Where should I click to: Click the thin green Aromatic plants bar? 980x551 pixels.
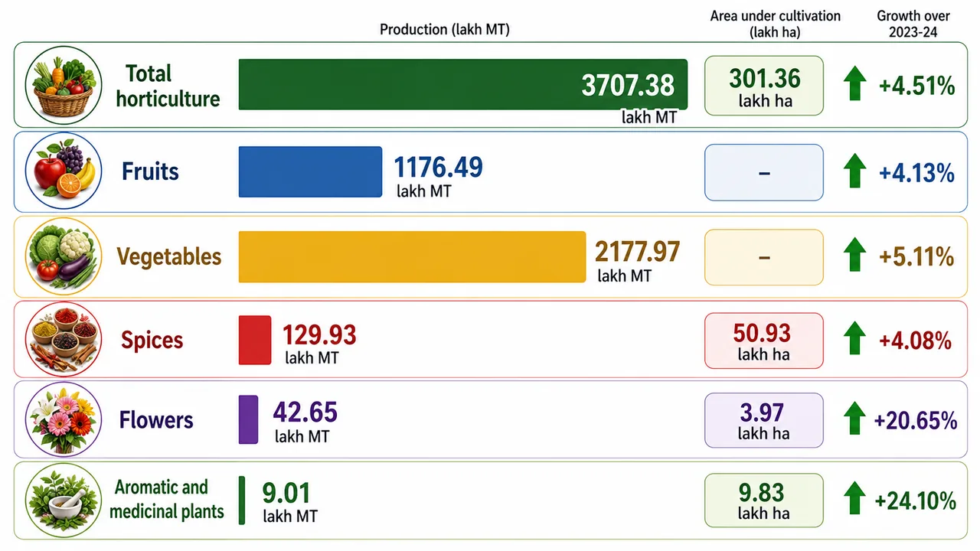point(242,500)
